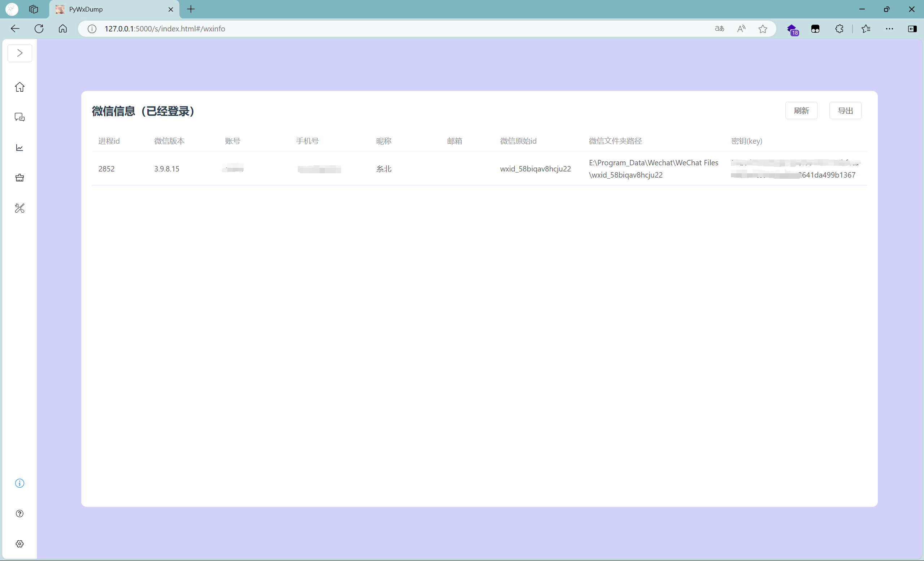The height and width of the screenshot is (561, 924).
Task: Open the browser extensions puzzle icon
Action: click(839, 29)
